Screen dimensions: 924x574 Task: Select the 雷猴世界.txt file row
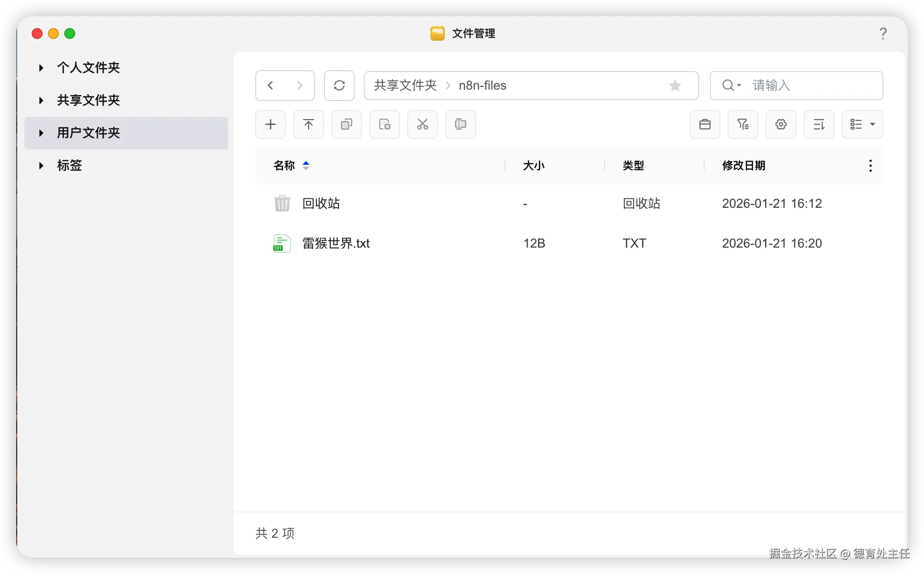(336, 244)
